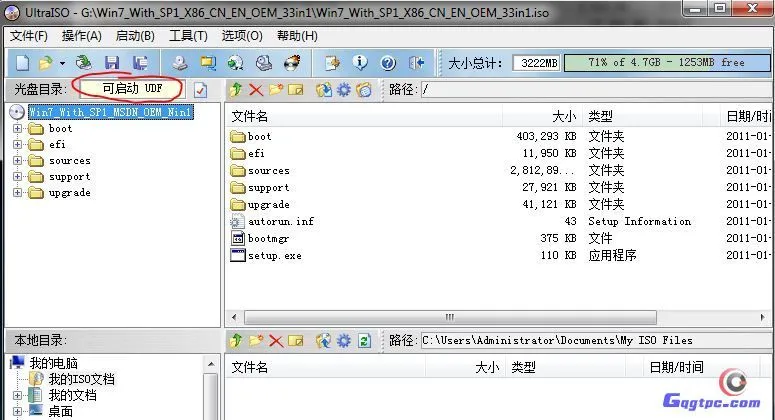Click Add to image icon in local pane
The image size is (775, 420).
[x=324, y=340]
